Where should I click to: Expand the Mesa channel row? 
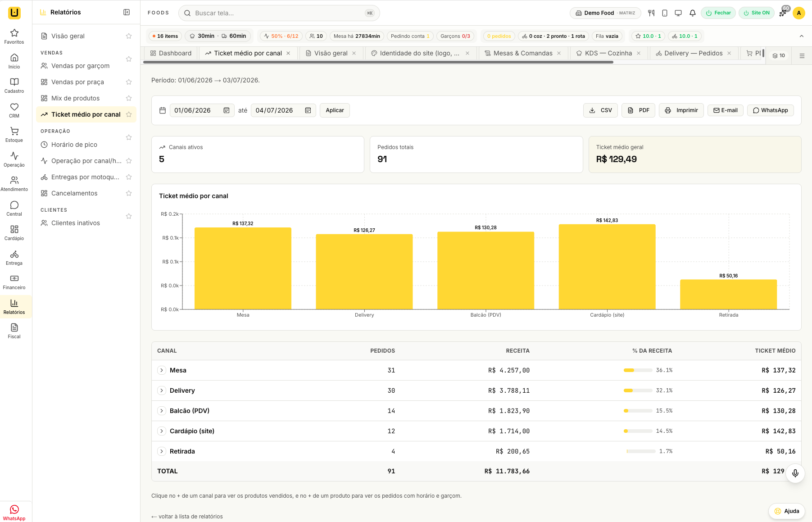pyautogui.click(x=162, y=370)
